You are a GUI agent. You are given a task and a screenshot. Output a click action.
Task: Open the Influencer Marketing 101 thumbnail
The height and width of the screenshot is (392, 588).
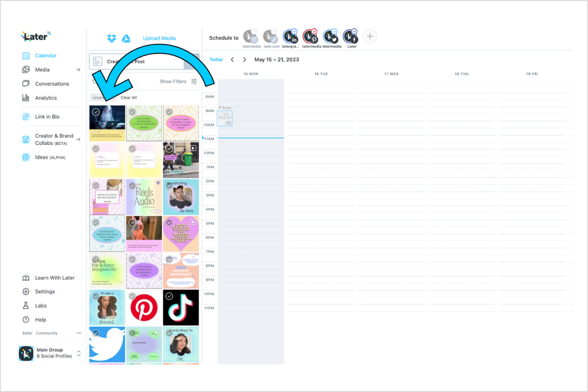181,270
